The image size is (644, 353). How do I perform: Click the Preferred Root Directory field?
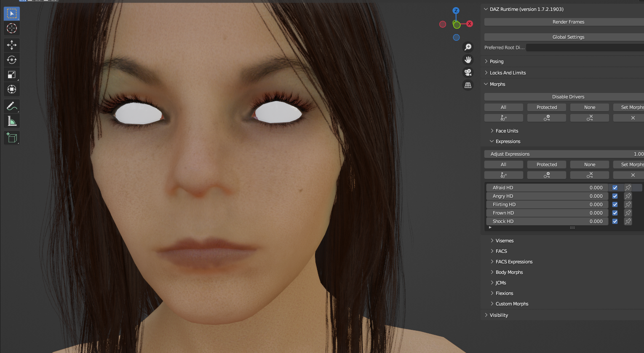(x=585, y=48)
